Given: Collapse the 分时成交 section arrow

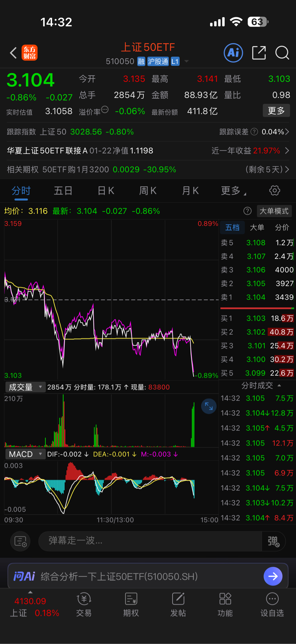Looking at the screenshot, I should coord(279,385).
